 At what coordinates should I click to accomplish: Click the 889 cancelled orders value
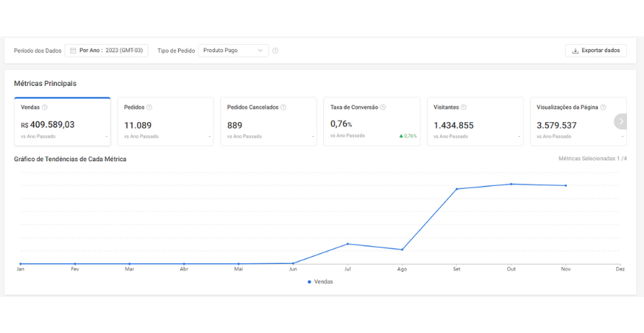point(235,126)
